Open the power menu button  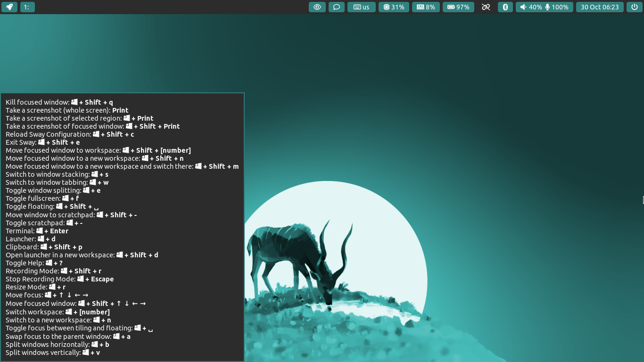point(635,7)
